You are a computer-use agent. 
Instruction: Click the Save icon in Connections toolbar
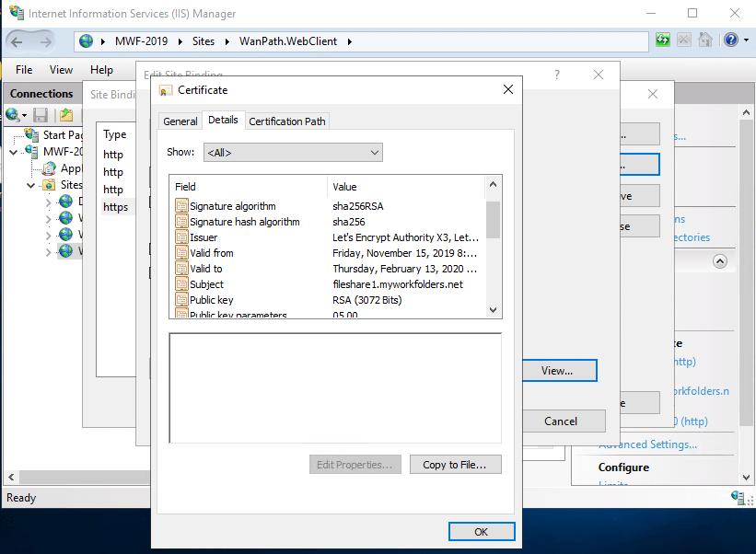41,115
